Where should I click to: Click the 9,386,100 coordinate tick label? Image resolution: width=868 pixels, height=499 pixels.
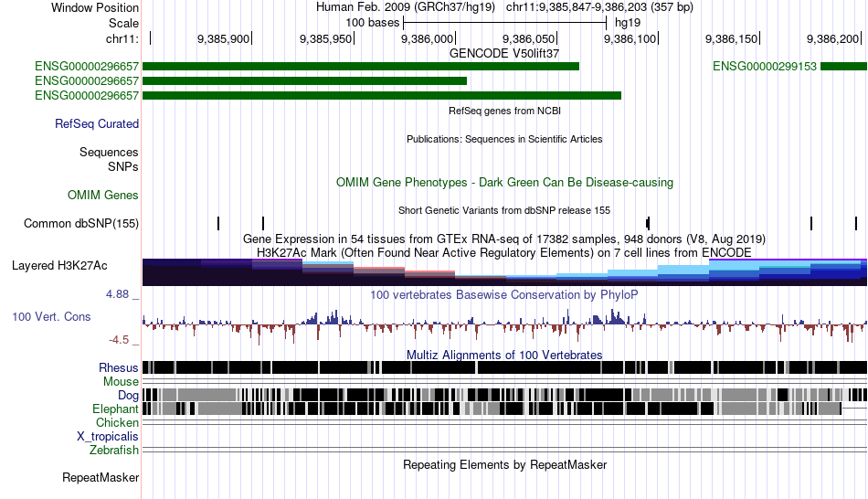tap(630, 38)
